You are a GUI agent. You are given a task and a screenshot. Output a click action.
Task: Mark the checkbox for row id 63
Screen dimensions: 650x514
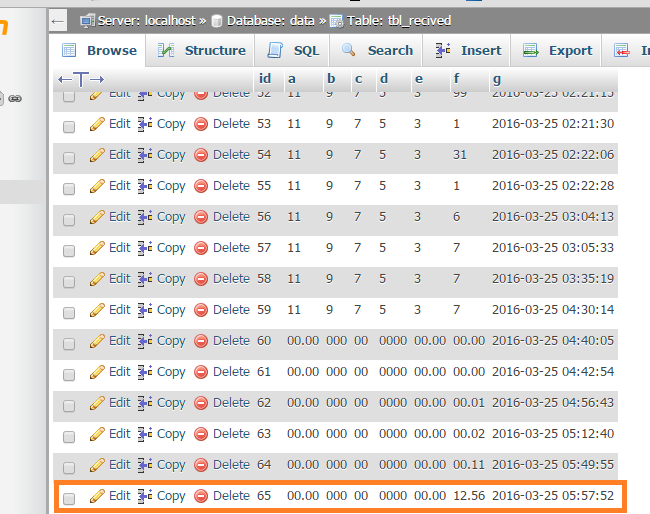[69, 436]
